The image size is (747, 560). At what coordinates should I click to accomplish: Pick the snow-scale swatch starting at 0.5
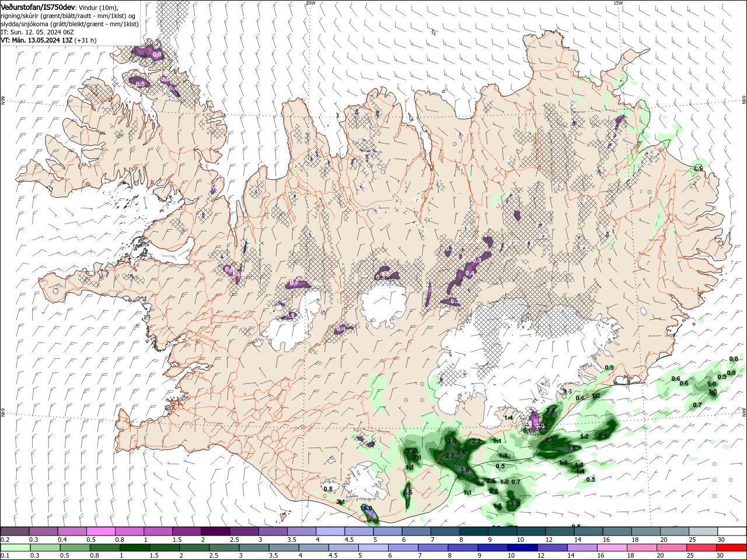pyautogui.click(x=100, y=531)
